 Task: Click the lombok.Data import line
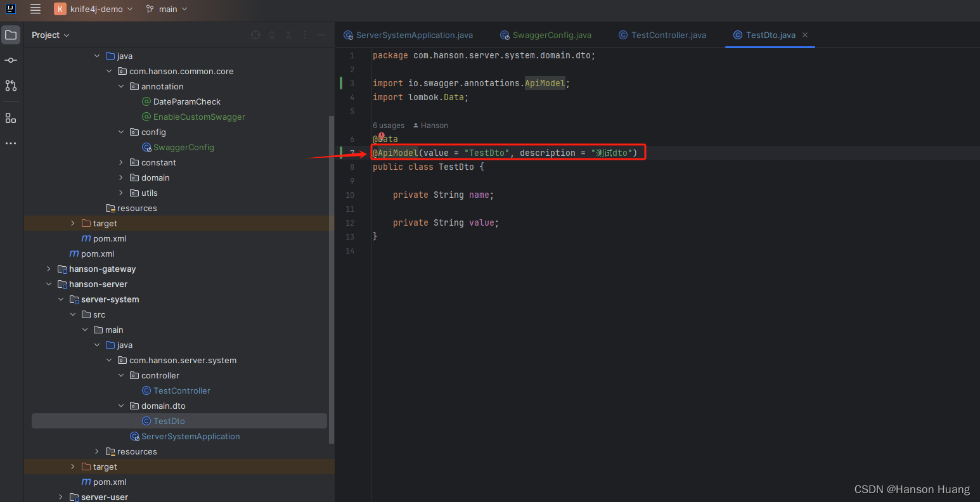tap(420, 97)
